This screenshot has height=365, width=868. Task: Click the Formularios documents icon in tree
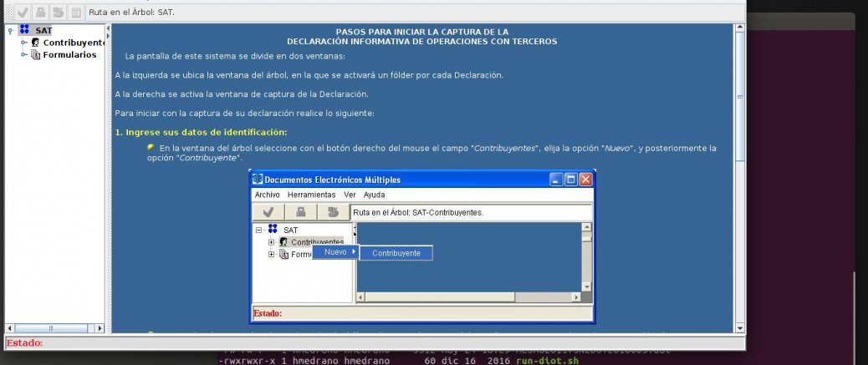click(x=35, y=55)
